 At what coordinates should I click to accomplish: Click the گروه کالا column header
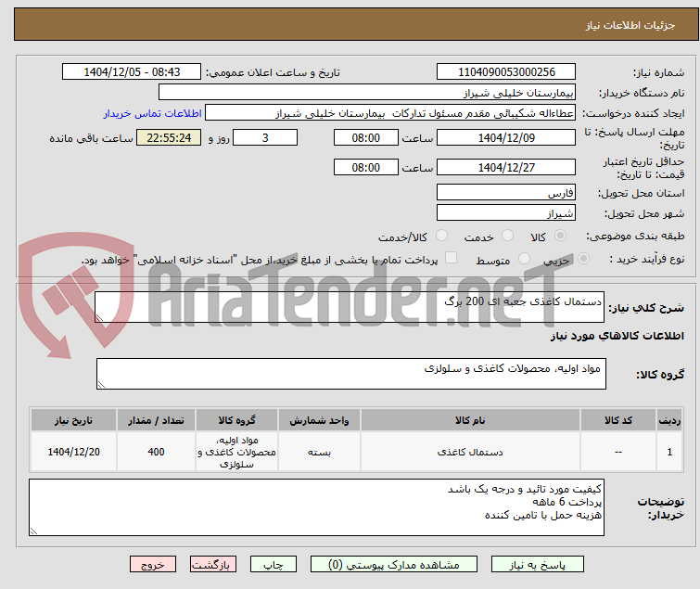coord(236,420)
